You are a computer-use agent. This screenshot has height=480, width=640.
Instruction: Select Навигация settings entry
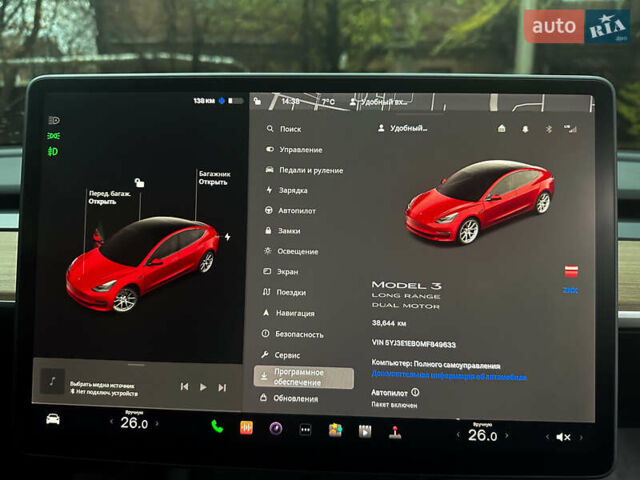288,313
